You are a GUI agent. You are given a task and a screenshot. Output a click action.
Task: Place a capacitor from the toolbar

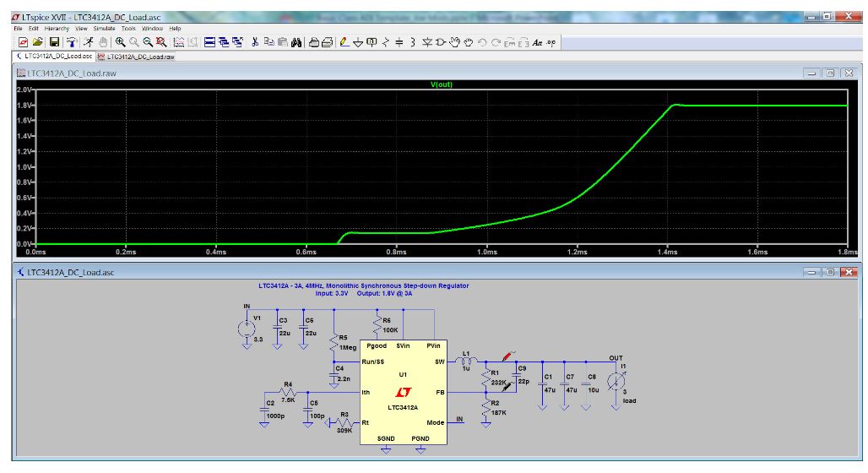tap(399, 42)
